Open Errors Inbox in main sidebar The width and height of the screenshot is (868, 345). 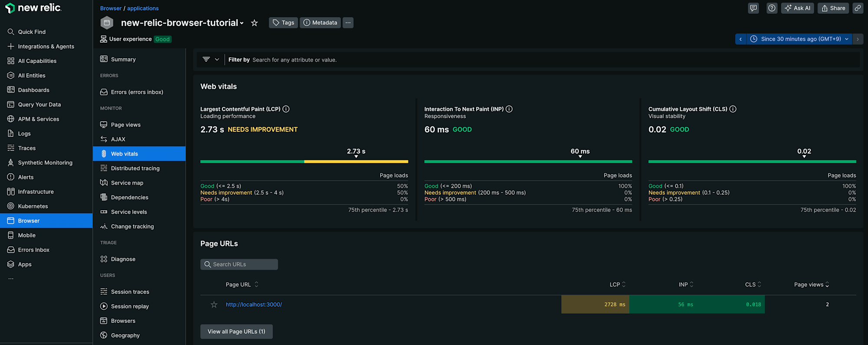coord(46,250)
